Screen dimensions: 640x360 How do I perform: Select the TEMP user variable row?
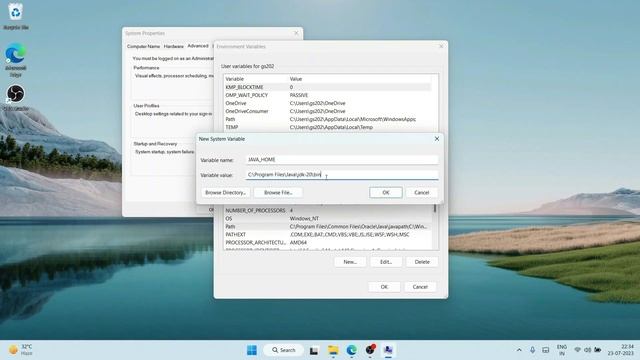pos(327,127)
